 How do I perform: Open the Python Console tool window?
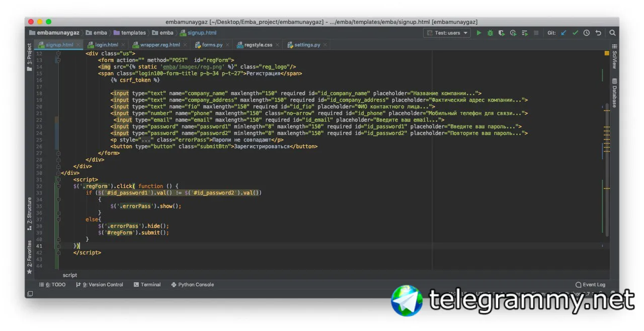(x=192, y=285)
